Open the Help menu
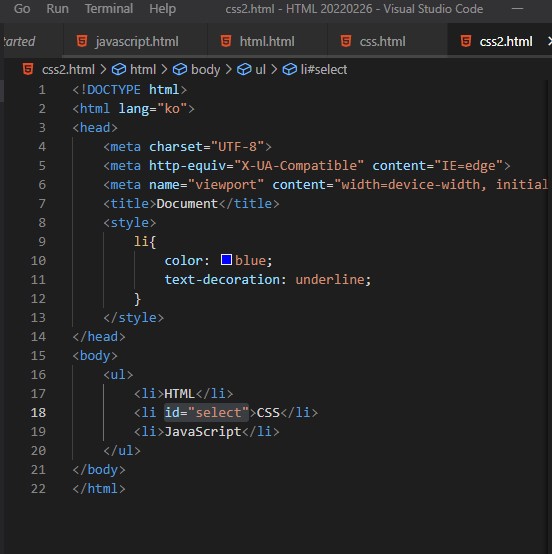This screenshot has height=554, width=552. pos(163,8)
